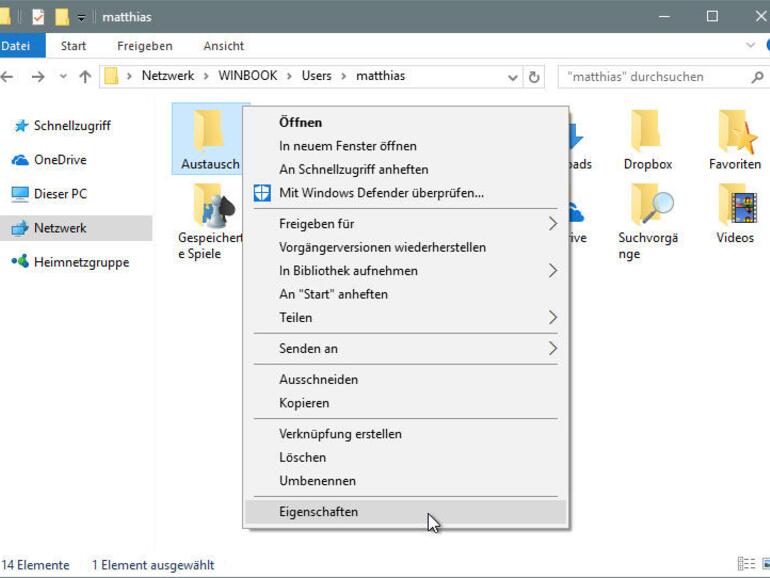This screenshot has width=770, height=578.
Task: Click Netzwerk in the address breadcrumb
Action: (x=167, y=76)
